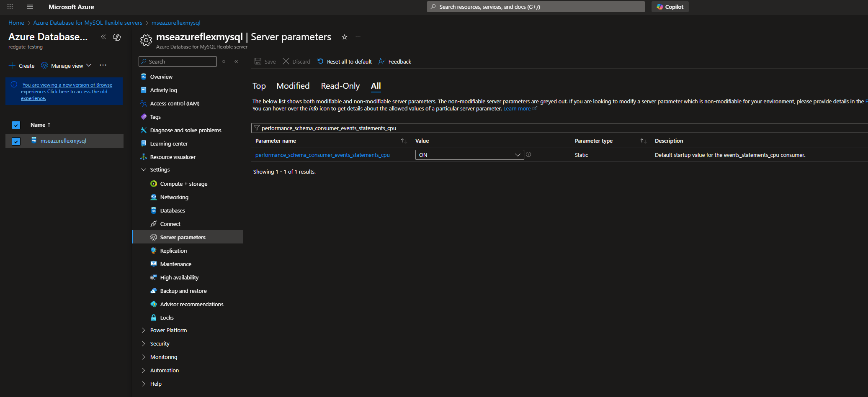Toggle the select-all Name header checkbox
The width and height of the screenshot is (868, 397).
[x=16, y=125]
